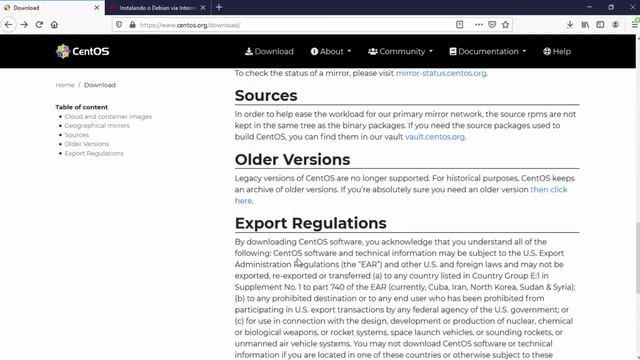Expand the About dropdown menu
This screenshot has height=360, width=640.
click(331, 51)
